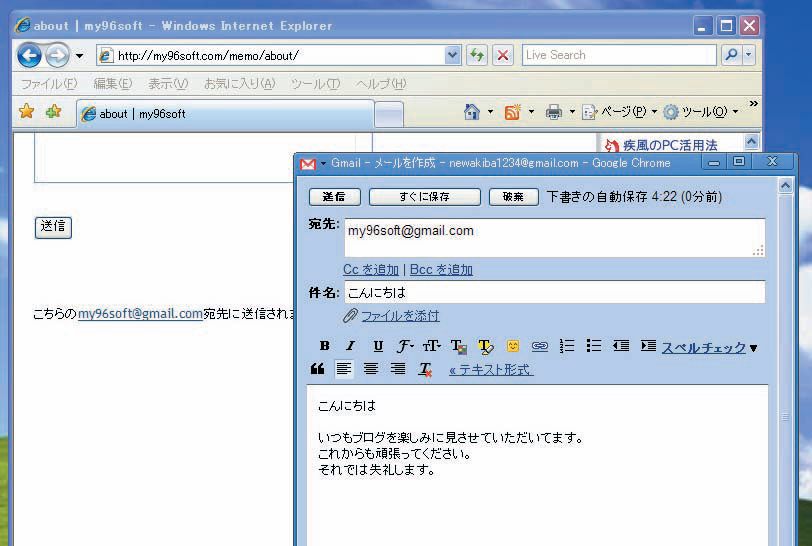The width and height of the screenshot is (812, 546).
Task: Click the decrease indent icon
Action: pyautogui.click(x=621, y=346)
